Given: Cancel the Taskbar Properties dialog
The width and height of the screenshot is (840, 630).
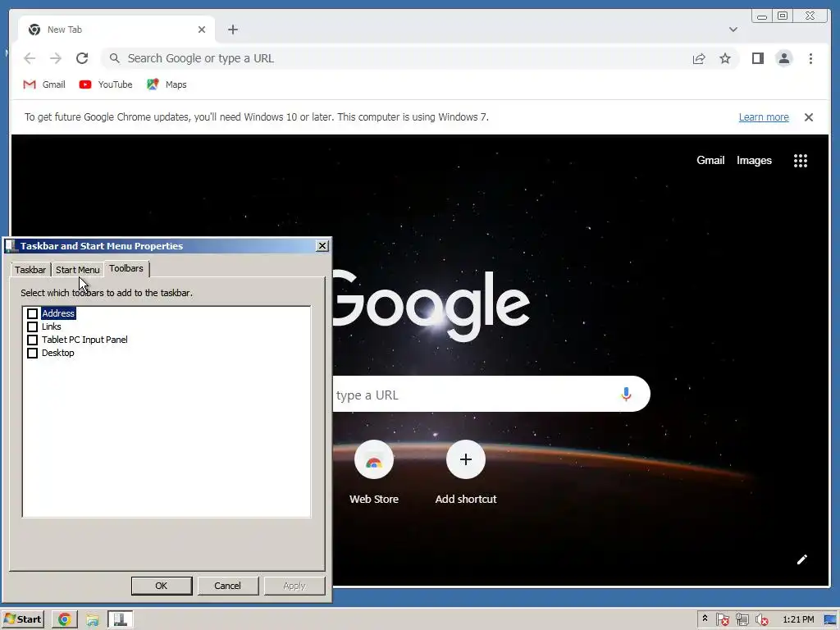Looking at the screenshot, I should pyautogui.click(x=228, y=586).
